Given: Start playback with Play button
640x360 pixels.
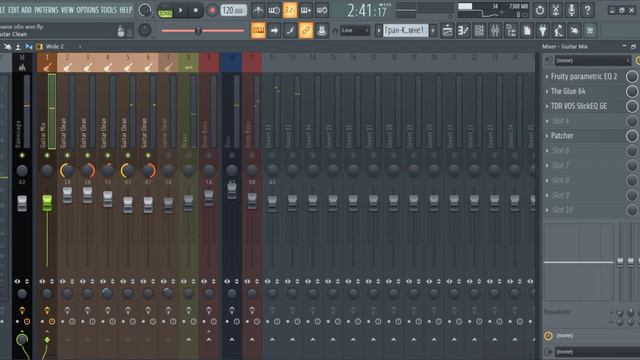Looking at the screenshot, I should 180,10.
